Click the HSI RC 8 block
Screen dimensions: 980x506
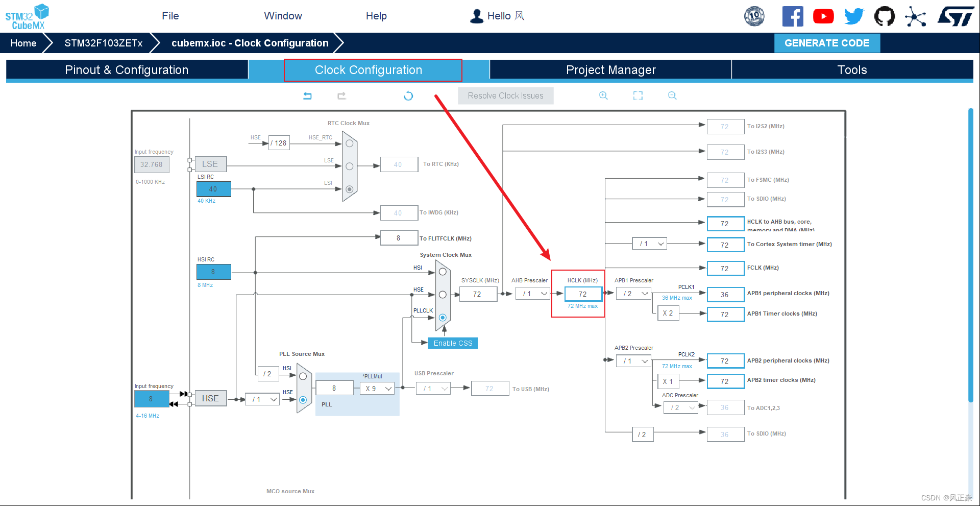click(x=213, y=272)
